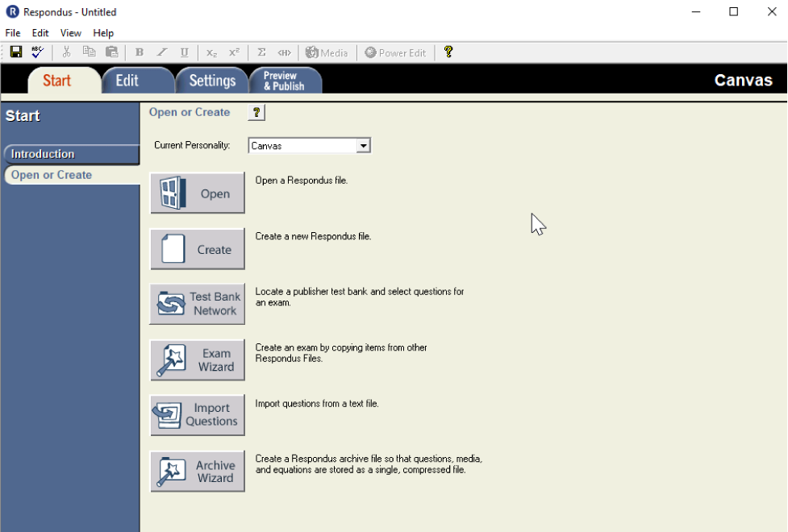Click the Canvas label in the black header bar

744,81
